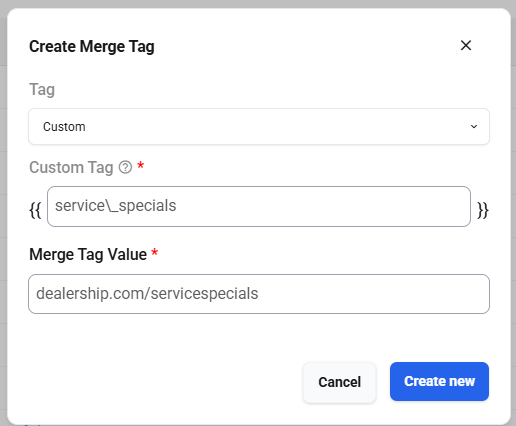Click the red asterisk beside Merge Tag Value
The height and width of the screenshot is (426, 516).
pos(154,252)
